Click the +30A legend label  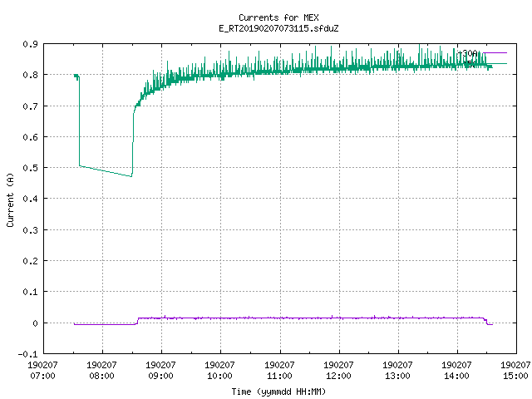coord(467,53)
